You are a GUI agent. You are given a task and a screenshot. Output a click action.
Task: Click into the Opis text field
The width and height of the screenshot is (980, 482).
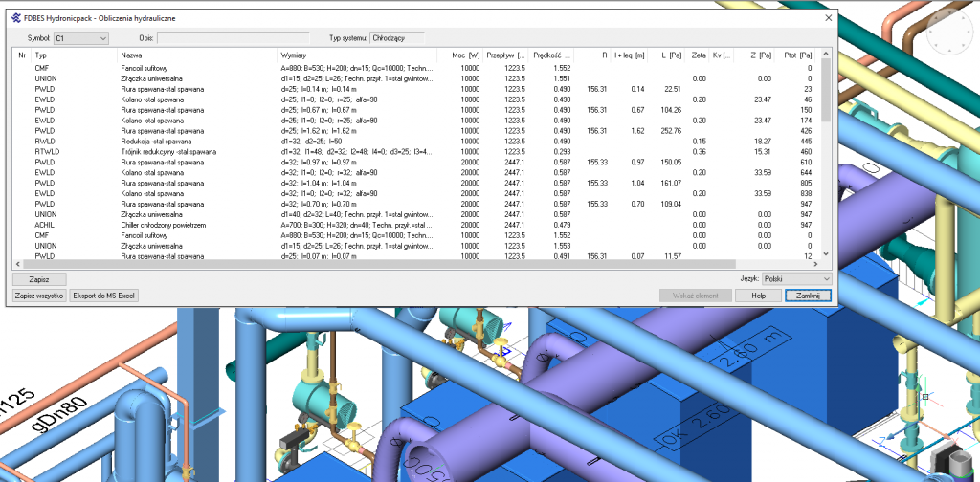click(x=233, y=38)
